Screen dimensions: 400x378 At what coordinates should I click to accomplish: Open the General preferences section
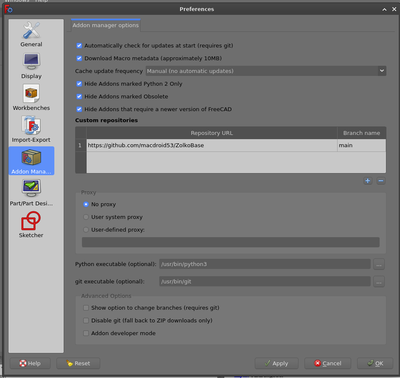pos(31,34)
